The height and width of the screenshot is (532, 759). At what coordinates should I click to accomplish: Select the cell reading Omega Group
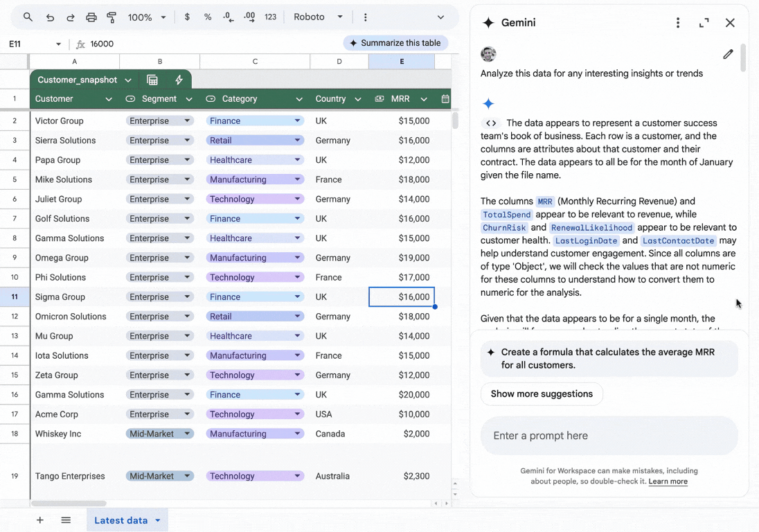point(75,258)
